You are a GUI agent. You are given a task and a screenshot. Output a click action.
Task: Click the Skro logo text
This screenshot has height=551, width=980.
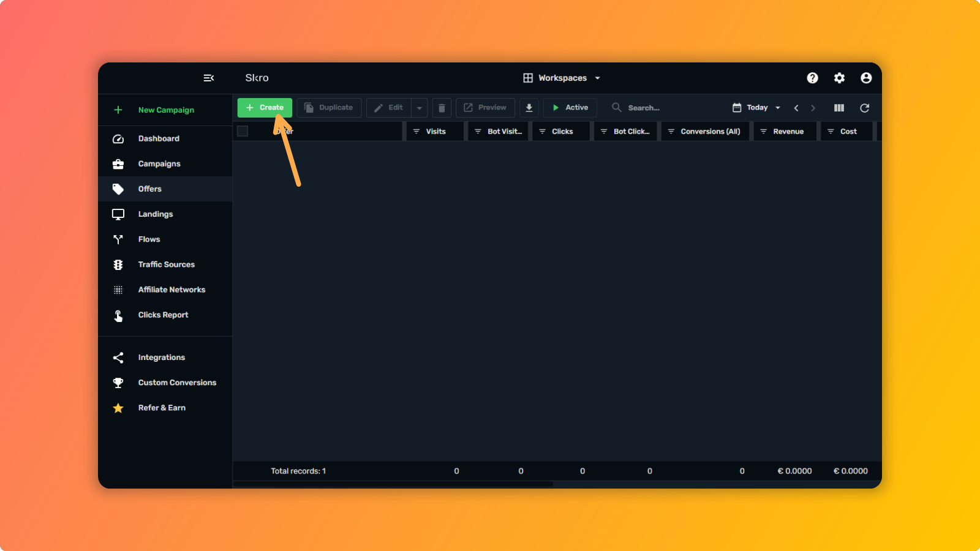click(257, 78)
